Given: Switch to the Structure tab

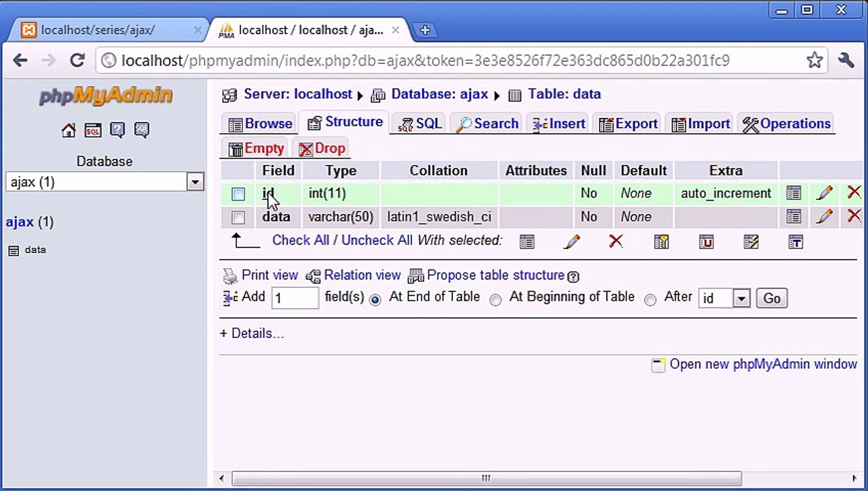Looking at the screenshot, I should (x=345, y=122).
